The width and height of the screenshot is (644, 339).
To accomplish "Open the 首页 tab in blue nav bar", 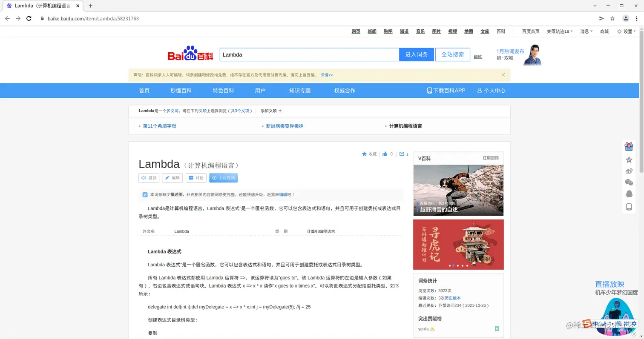I will coord(144,91).
